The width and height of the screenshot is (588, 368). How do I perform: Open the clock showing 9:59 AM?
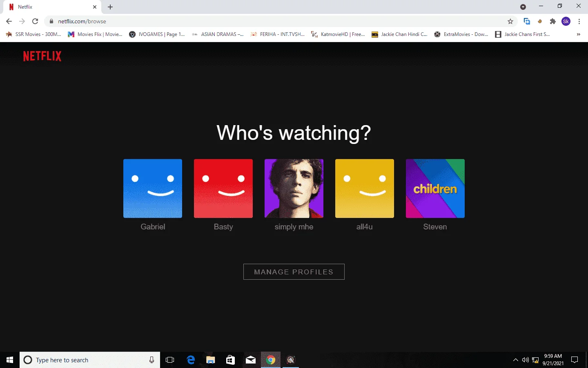click(x=553, y=360)
